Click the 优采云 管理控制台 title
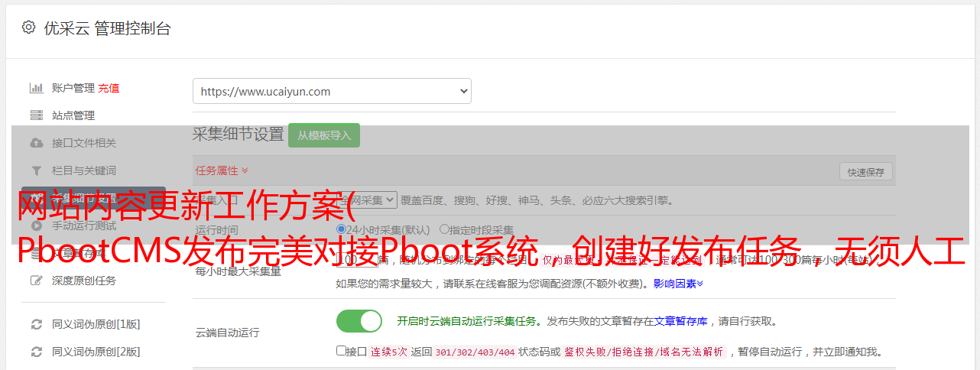 pyautogui.click(x=107, y=28)
